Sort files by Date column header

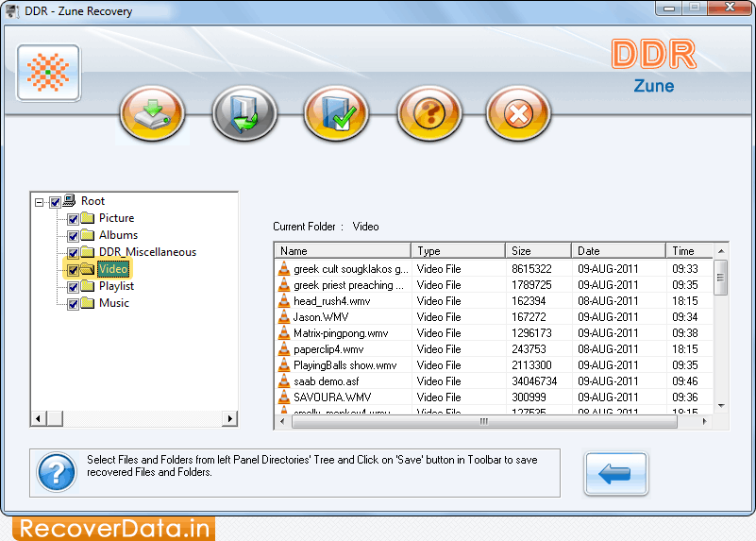[618, 251]
